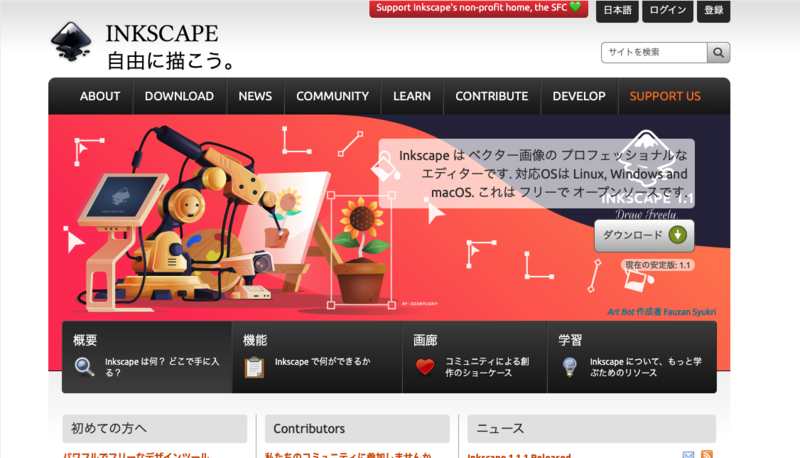Click the red heart icon under 画廊
Image resolution: width=800 pixels, height=458 pixels.
424,366
